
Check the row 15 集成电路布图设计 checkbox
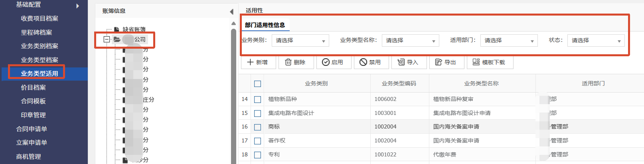(x=257, y=113)
